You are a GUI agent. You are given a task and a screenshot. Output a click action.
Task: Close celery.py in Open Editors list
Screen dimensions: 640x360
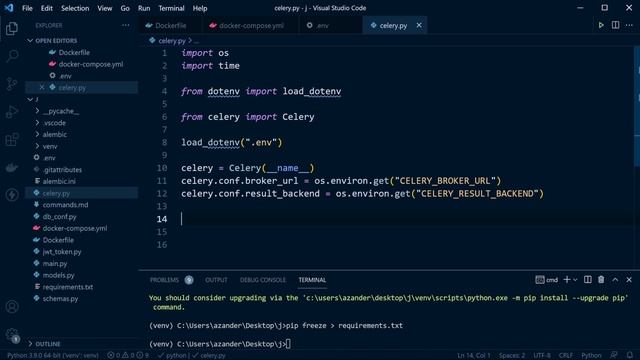click(42, 87)
